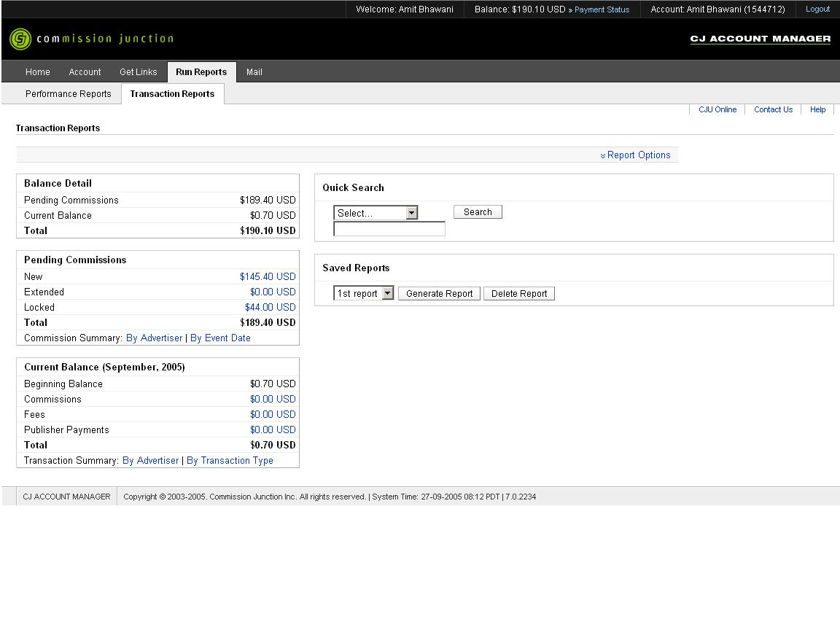This screenshot has height=630, width=840.
Task: Click the footer copyright text
Action: click(244, 497)
